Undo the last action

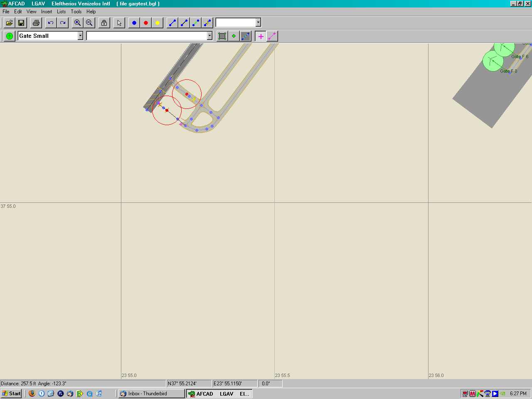tap(51, 23)
